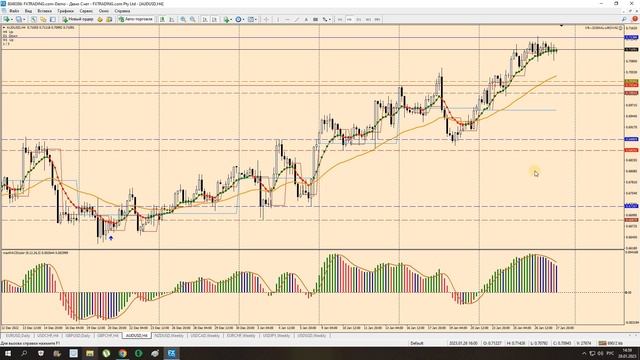
Task: Open Windows taskbar search
Action: 24,353
